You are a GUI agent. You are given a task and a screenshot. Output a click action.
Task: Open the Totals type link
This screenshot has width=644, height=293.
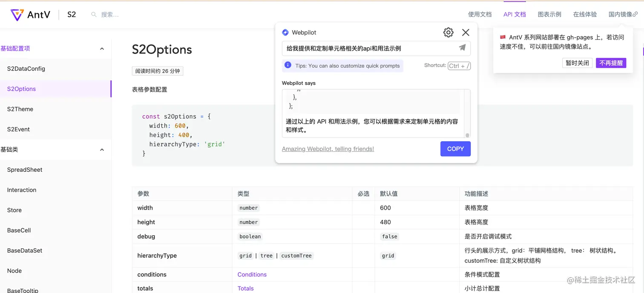(x=246, y=288)
